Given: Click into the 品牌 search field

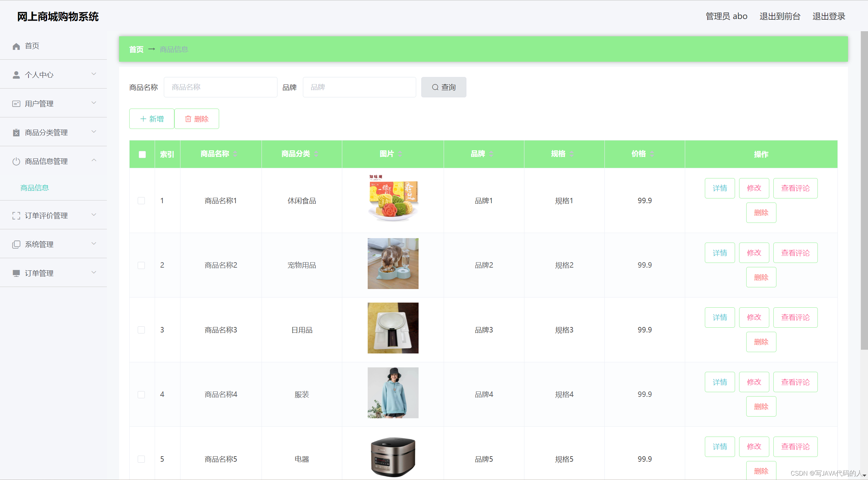Looking at the screenshot, I should (359, 88).
